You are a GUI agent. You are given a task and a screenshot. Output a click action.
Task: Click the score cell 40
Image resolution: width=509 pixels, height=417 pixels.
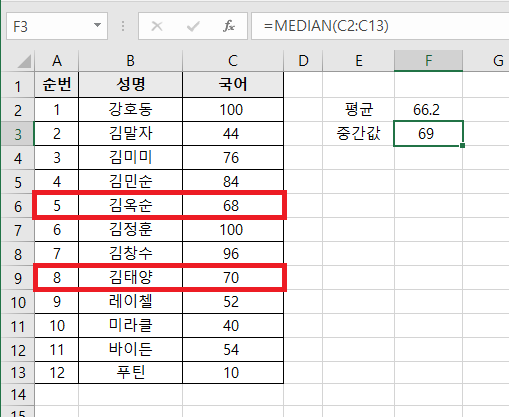pos(233,326)
